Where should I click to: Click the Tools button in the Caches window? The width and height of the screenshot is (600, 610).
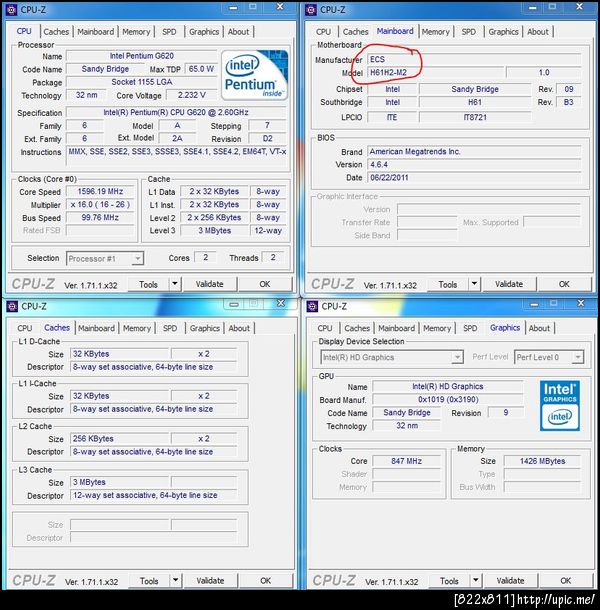tap(149, 581)
